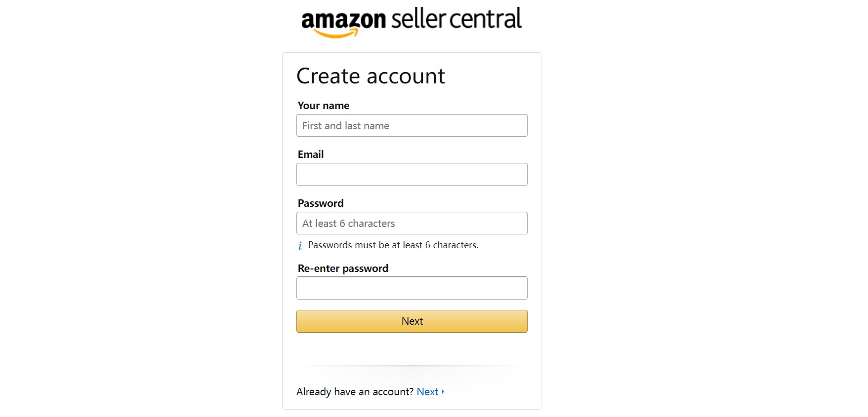Click the "seller central" text in the logo
Image resolution: width=868 pixels, height=417 pixels.
(x=455, y=19)
